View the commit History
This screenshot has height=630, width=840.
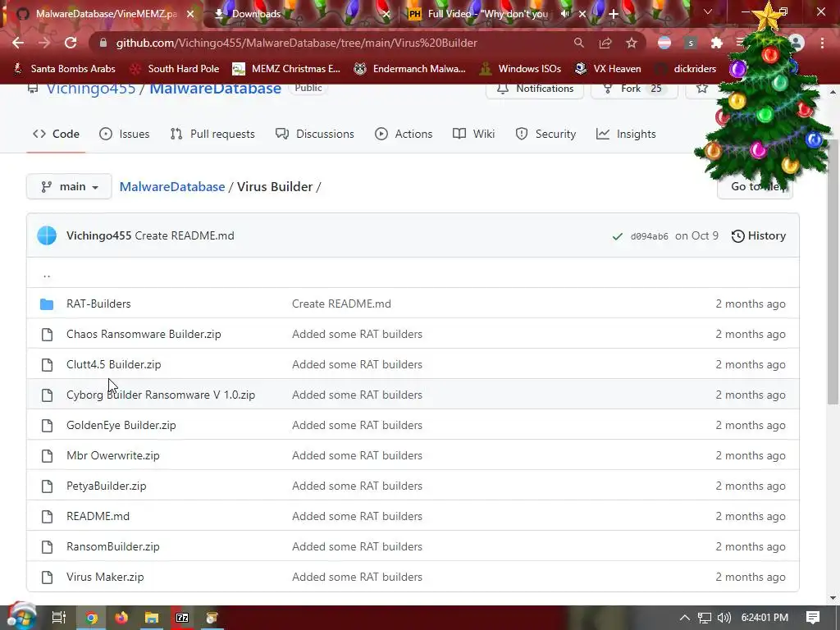(759, 235)
